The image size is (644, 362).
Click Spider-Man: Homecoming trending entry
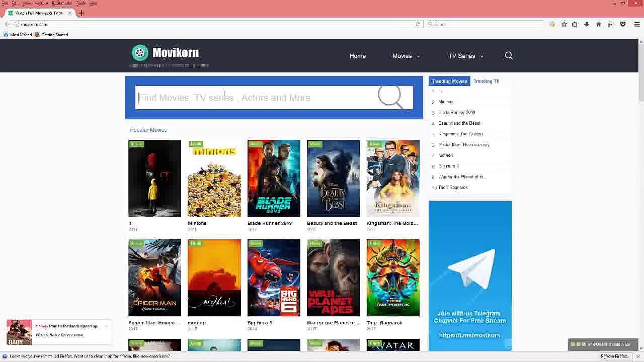coord(463,145)
